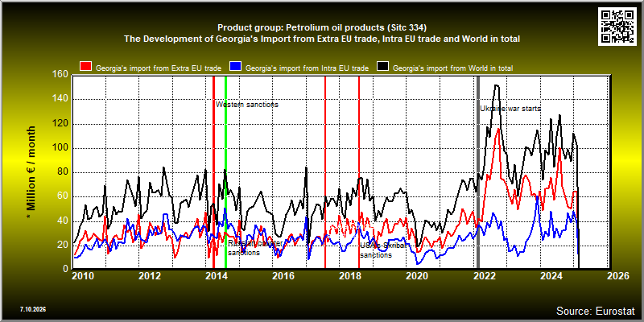Click the y-axis value 0
644x322 pixels.
[65, 269]
